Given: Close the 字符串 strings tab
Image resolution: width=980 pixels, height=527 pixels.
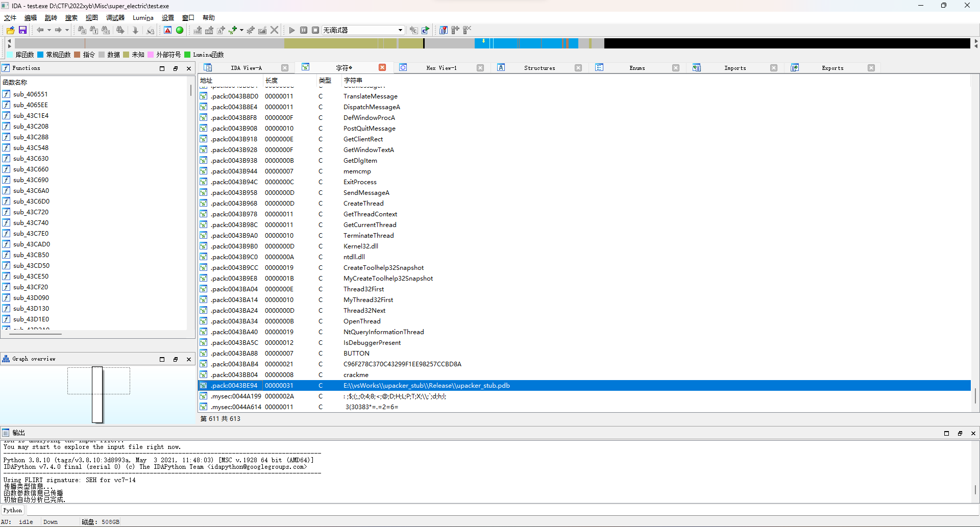Looking at the screenshot, I should [382, 68].
